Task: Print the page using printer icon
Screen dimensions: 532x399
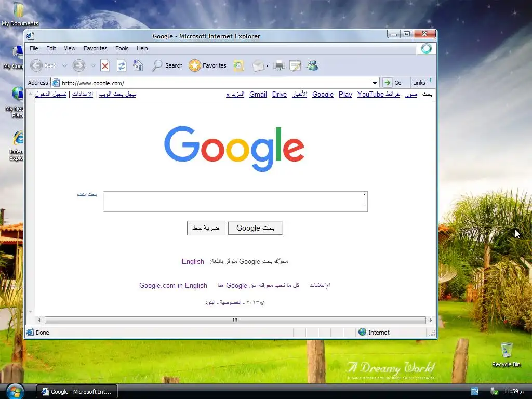Action: click(279, 65)
